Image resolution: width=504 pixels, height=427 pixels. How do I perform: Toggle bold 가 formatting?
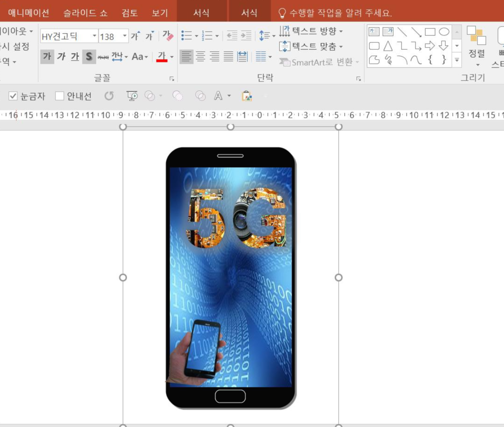47,56
